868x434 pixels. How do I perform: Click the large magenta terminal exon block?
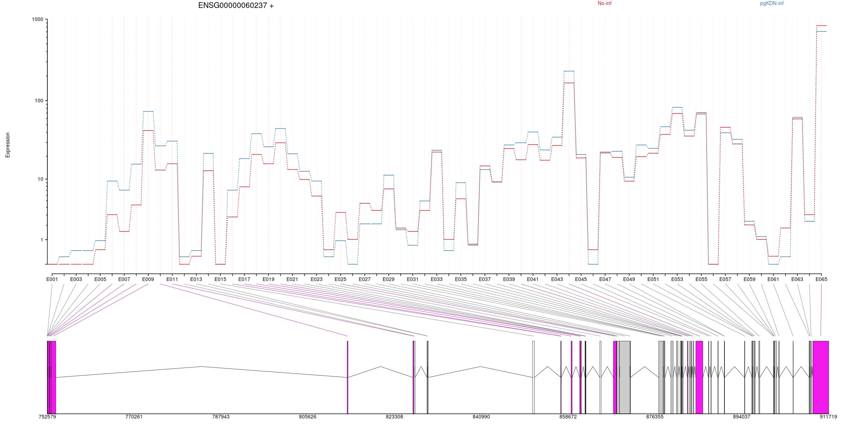pos(821,377)
